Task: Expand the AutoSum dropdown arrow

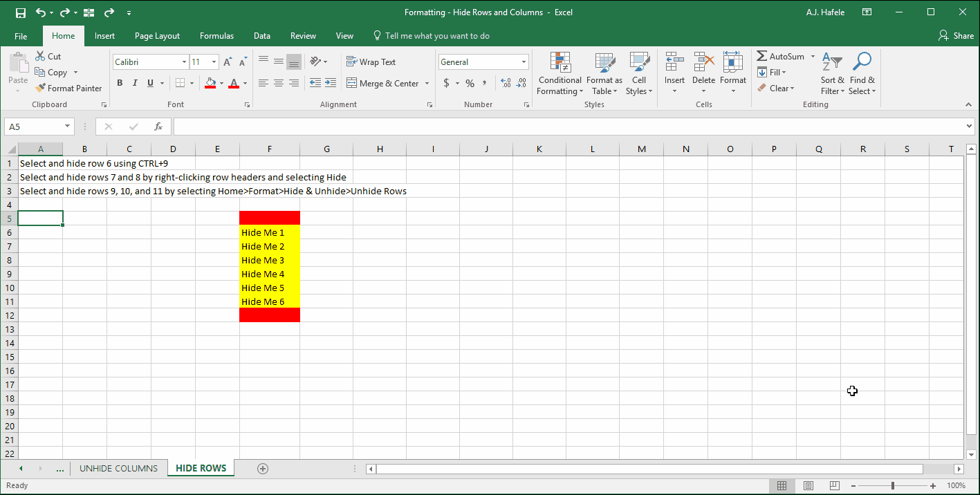Action: [x=813, y=57]
